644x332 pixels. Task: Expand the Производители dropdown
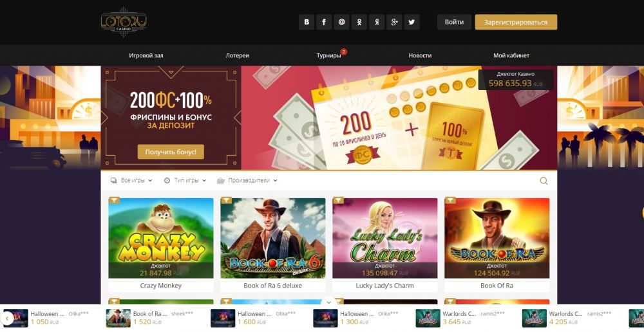247,180
